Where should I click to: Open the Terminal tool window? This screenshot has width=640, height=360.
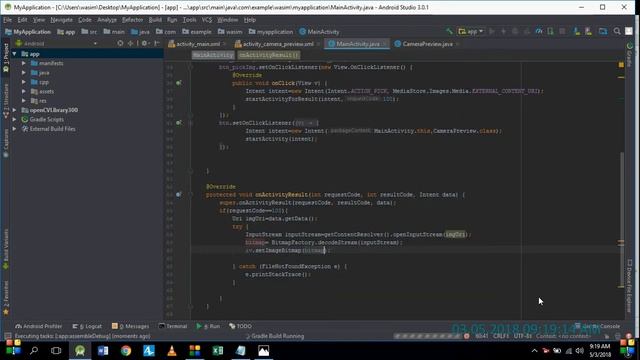tap(173, 326)
